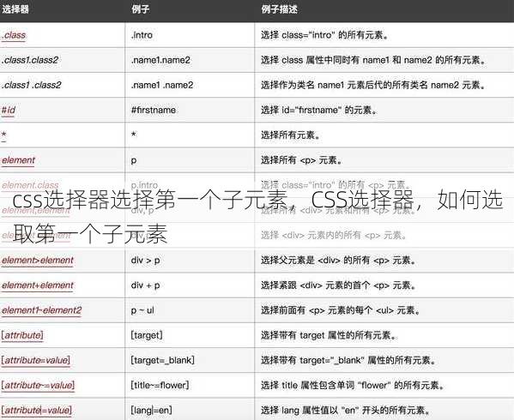Click description mentioning name1 和 name2
This screenshot has height=420, width=514.
tap(373, 60)
